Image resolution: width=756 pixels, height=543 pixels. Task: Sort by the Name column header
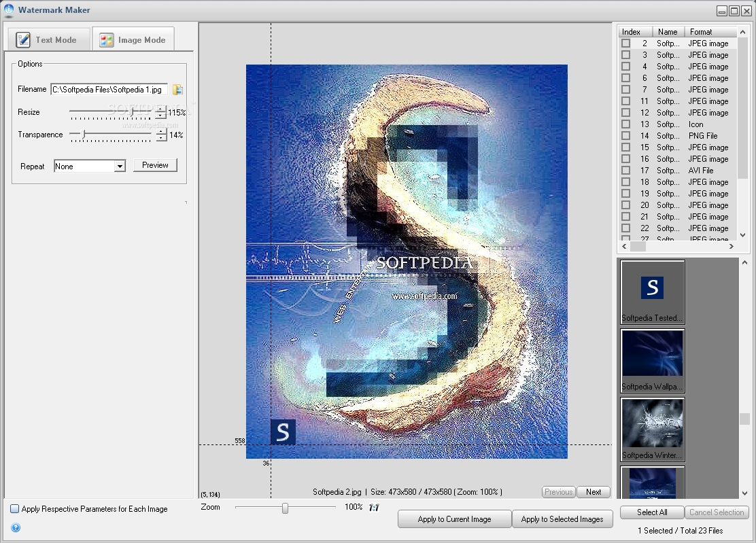click(x=668, y=32)
